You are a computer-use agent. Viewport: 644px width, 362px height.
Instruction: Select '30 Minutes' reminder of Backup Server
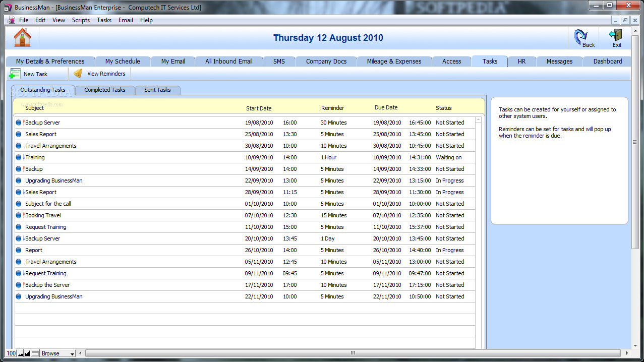pos(334,123)
